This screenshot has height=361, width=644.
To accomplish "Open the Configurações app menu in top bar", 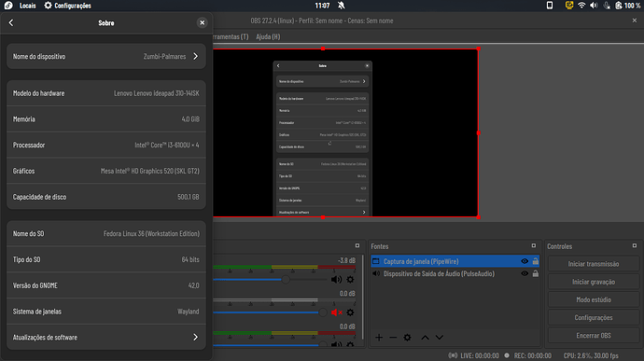I will 68,6.
